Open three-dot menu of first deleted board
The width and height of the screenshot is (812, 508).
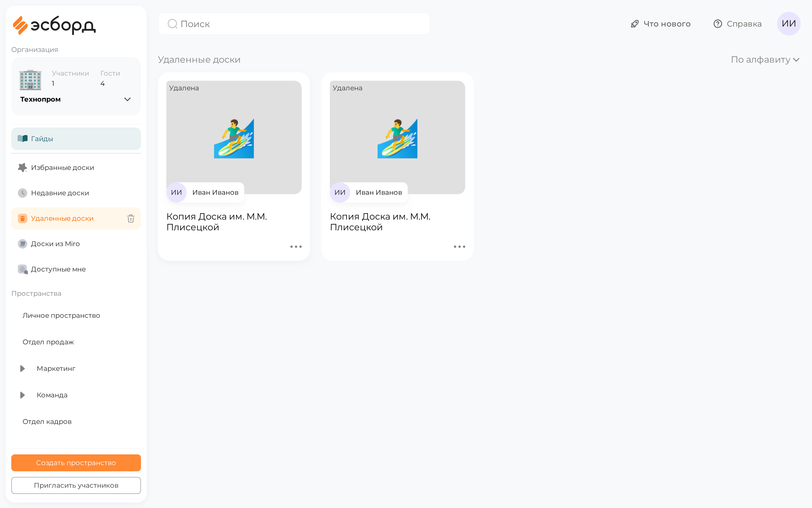pos(296,247)
